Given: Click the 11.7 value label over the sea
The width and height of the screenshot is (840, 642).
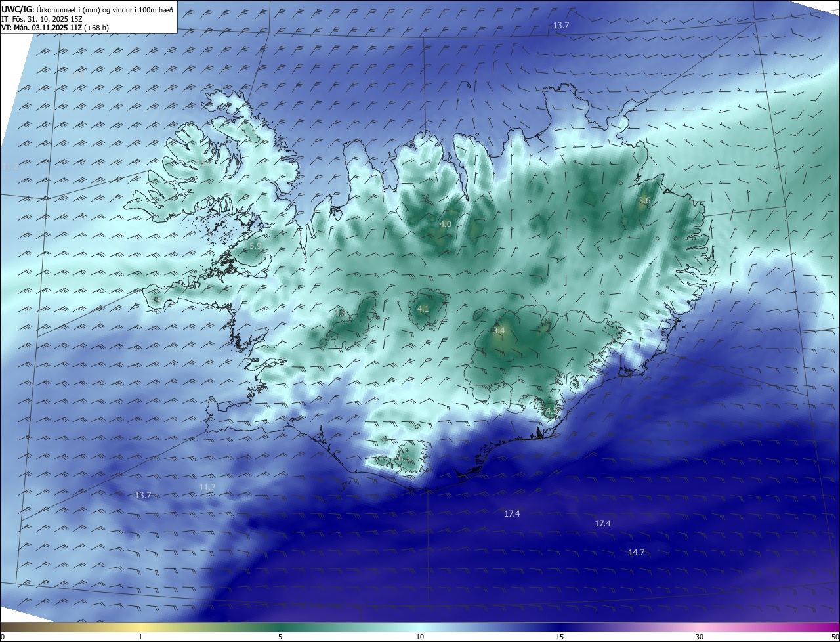Looking at the screenshot, I should tap(207, 487).
